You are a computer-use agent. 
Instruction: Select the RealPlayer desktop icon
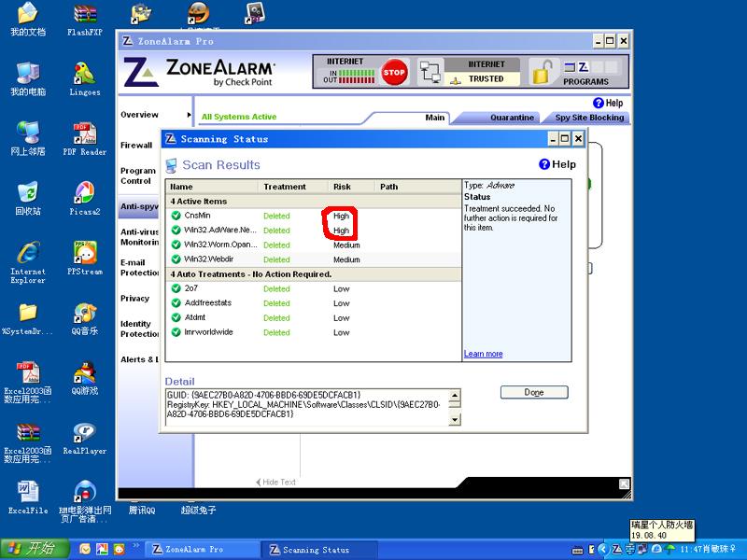[x=85, y=438]
